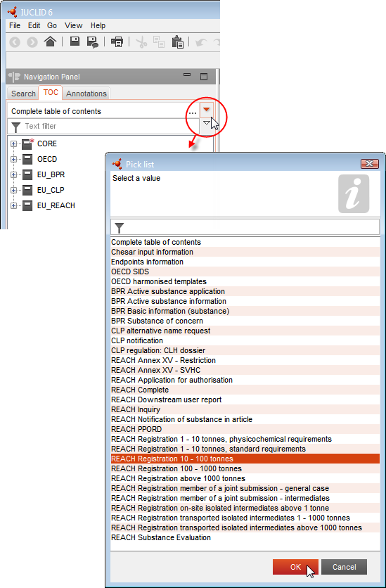Click the Paste clipboard icon
This screenshot has height=588, width=386.
coord(177,42)
